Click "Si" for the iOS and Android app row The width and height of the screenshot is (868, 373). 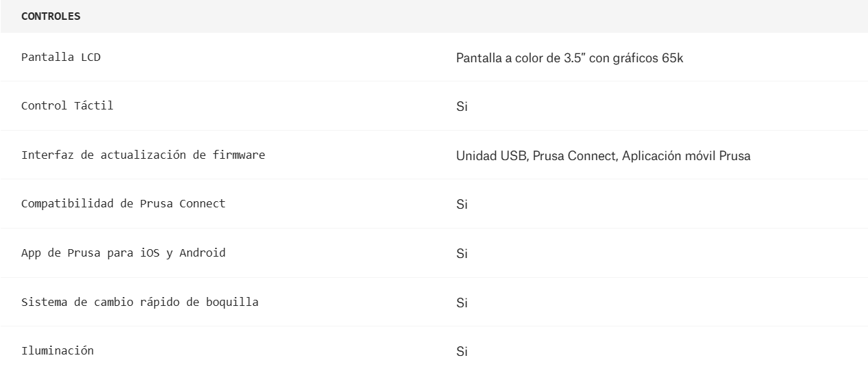click(462, 254)
